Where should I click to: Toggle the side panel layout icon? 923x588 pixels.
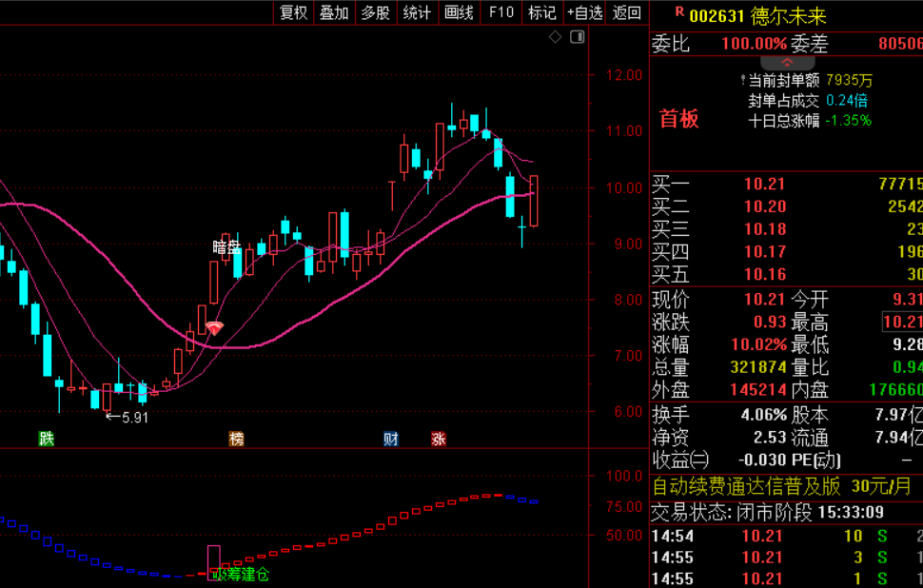[x=578, y=37]
